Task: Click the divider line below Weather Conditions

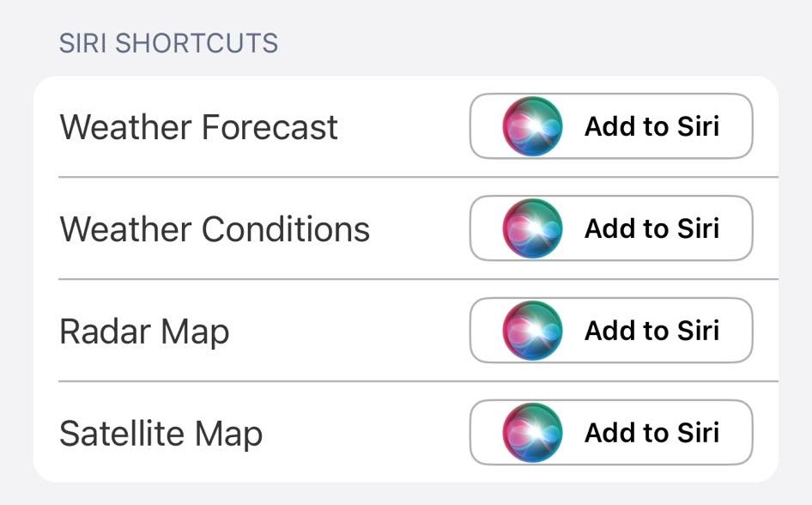Action: click(x=418, y=279)
